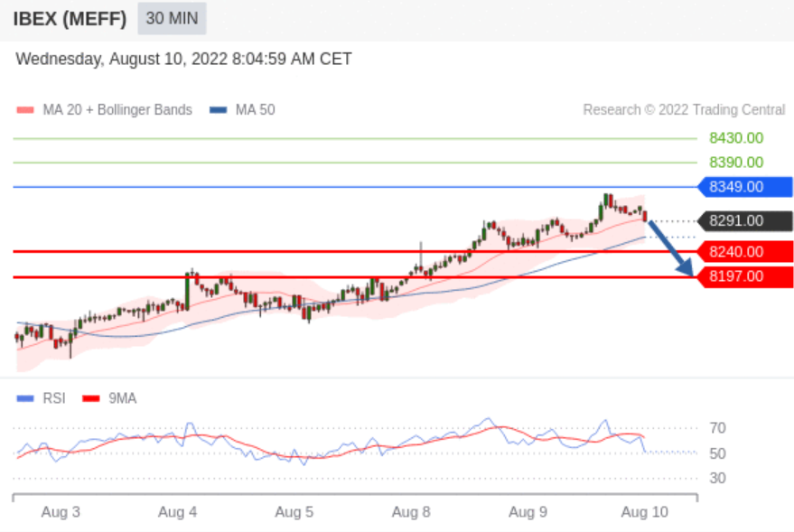Click the red 8240.00 support price tag
The width and height of the screenshot is (794, 532).
pos(744,252)
